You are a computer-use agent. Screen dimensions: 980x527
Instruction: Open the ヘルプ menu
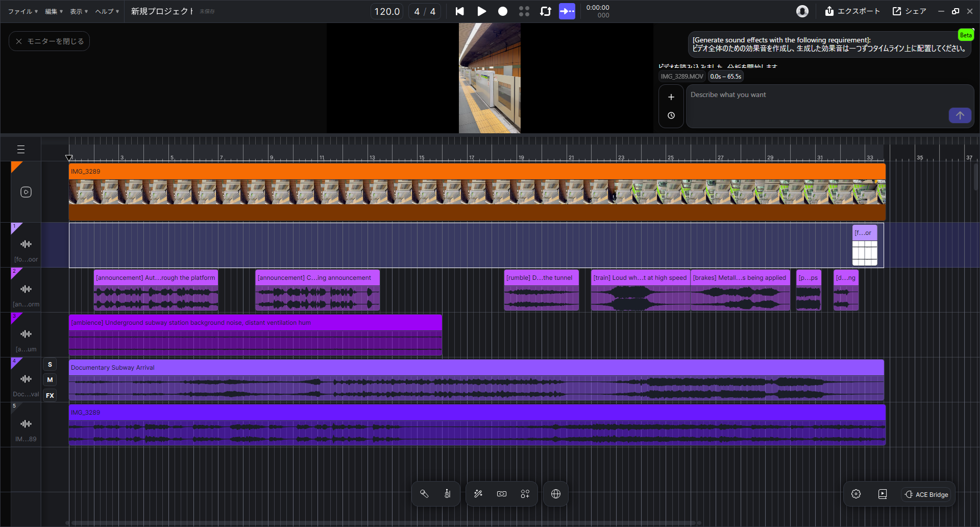107,11
